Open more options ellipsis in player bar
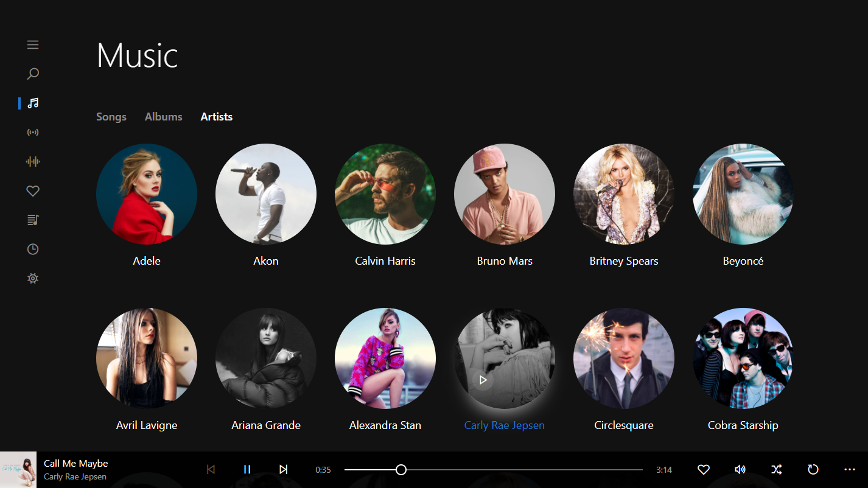Image resolution: width=868 pixels, height=488 pixels. [x=850, y=469]
